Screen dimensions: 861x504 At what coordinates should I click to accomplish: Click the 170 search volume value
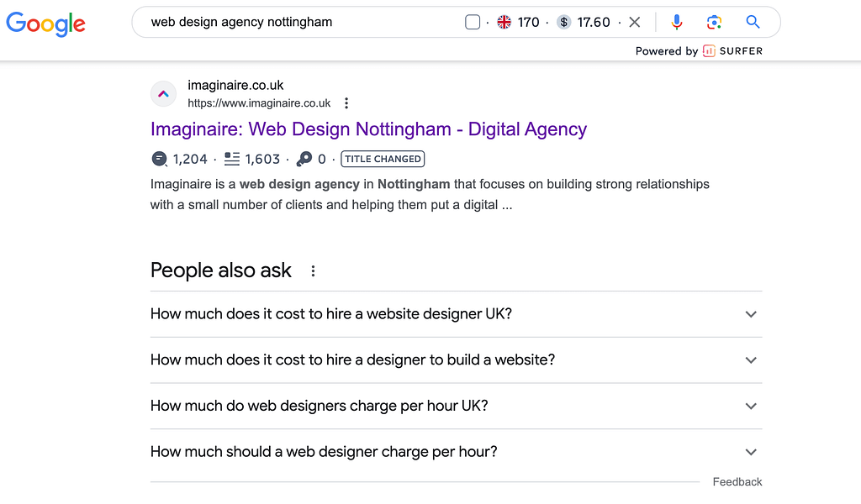(x=528, y=22)
